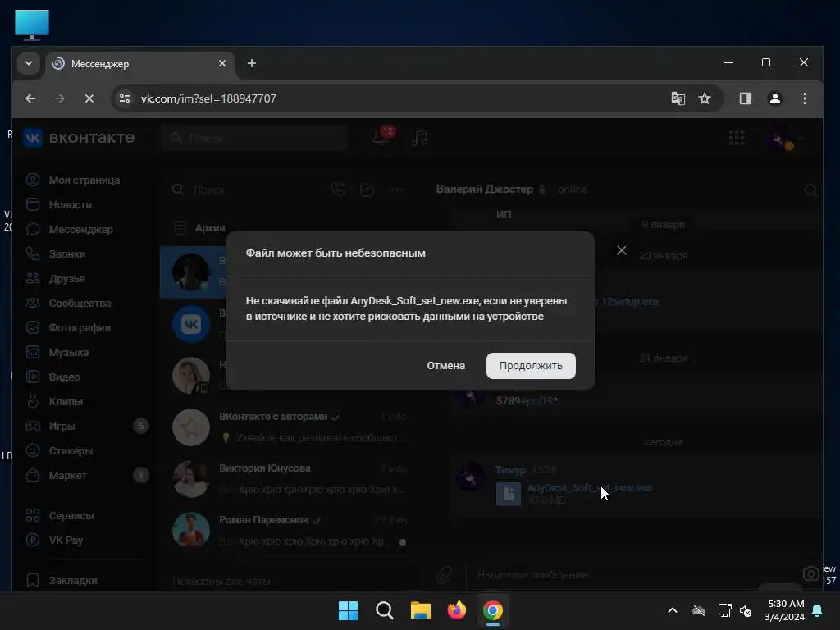Open Друзья in the sidebar

(x=67, y=279)
